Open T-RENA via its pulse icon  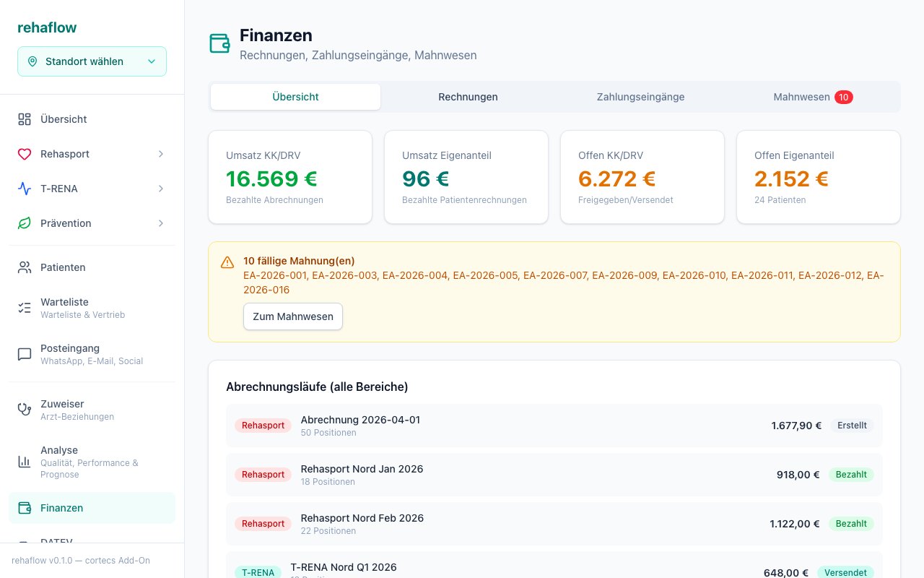(24, 189)
